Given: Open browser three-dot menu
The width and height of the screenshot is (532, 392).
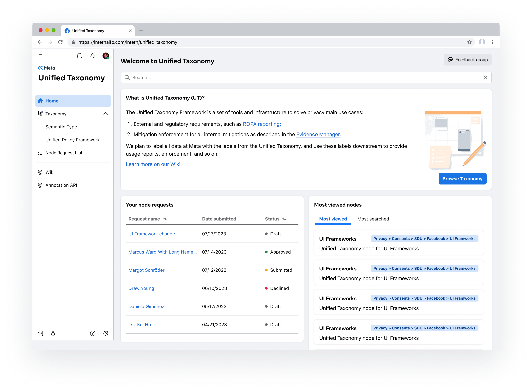Looking at the screenshot, I should (492, 42).
